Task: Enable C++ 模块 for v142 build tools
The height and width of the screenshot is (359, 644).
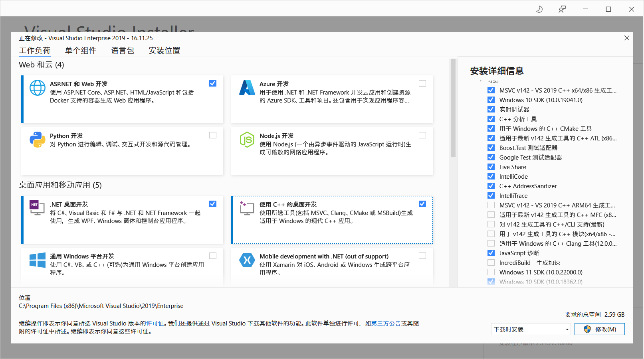Action: [491, 234]
